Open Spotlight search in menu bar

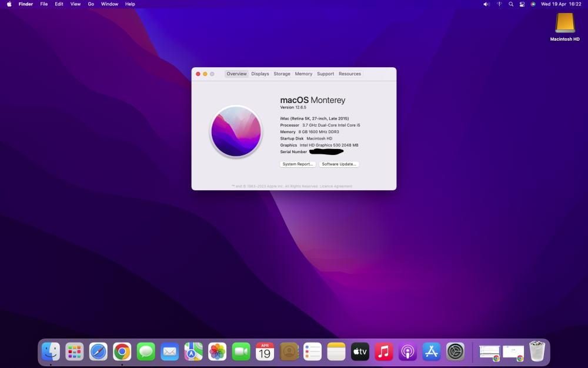pos(511,4)
